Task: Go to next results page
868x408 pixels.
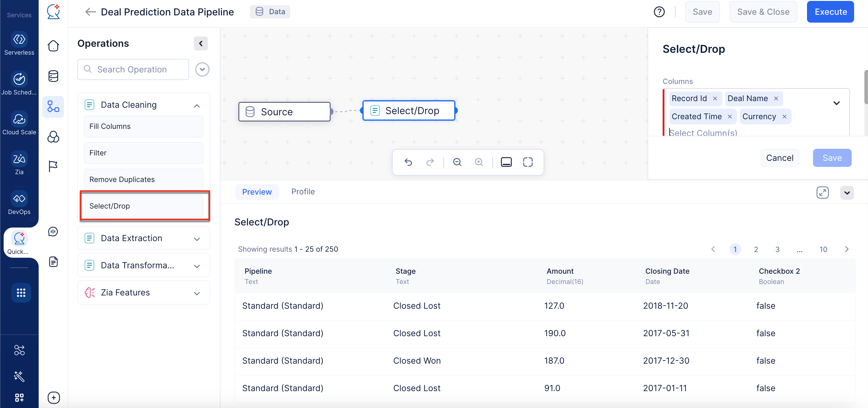Action: [x=847, y=250]
